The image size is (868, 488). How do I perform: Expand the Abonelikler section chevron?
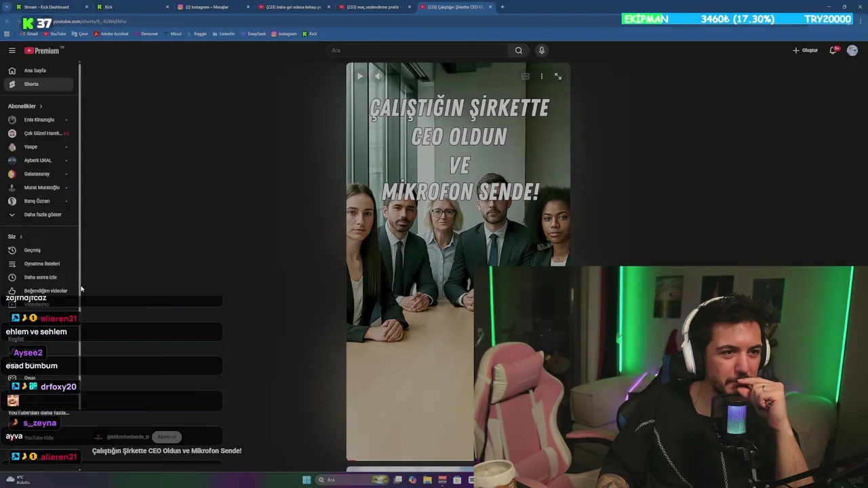41,106
